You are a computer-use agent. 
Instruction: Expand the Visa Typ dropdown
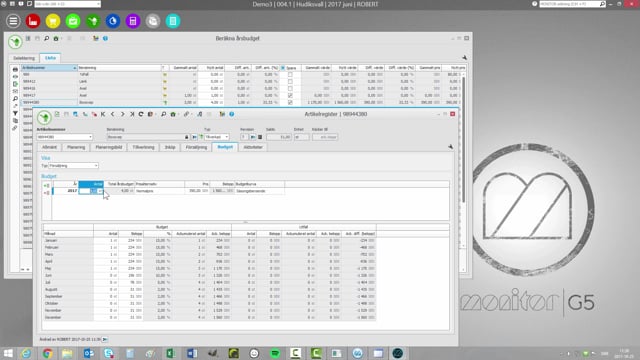pyautogui.click(x=96, y=166)
